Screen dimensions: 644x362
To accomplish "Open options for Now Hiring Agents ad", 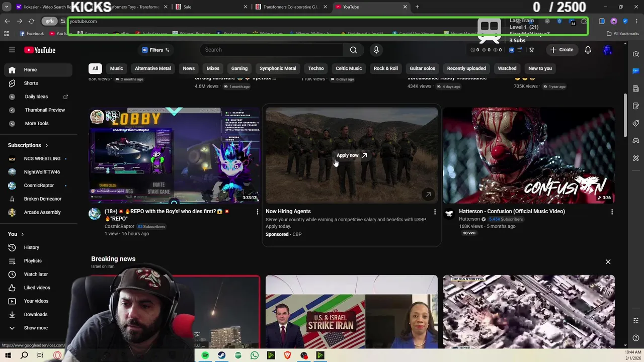I will tap(435, 212).
